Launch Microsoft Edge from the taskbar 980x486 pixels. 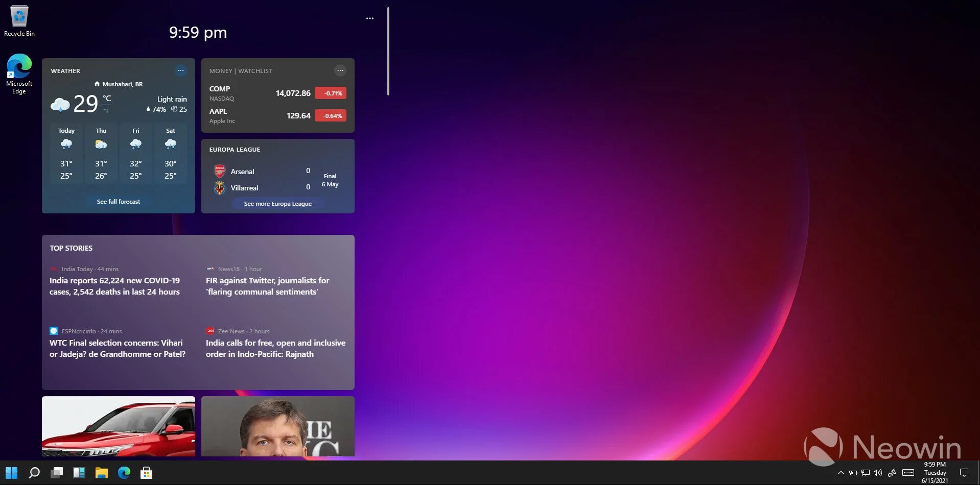coord(124,473)
